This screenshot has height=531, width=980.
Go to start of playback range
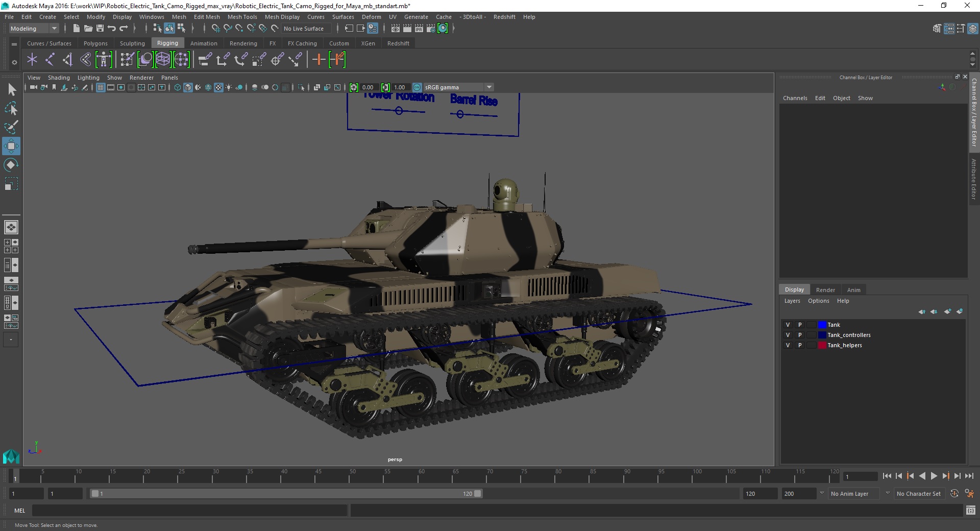(887, 476)
